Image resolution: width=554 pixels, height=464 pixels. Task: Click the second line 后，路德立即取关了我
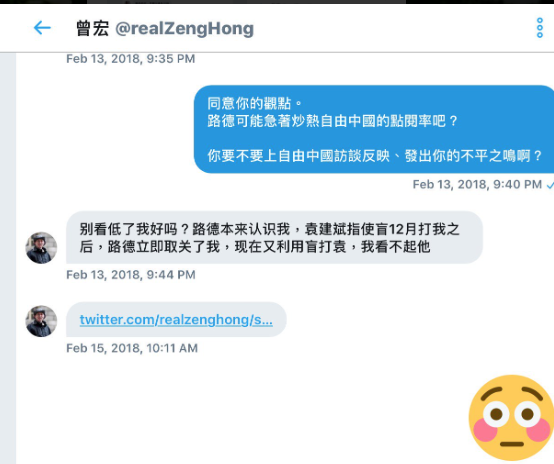[x=255, y=247]
